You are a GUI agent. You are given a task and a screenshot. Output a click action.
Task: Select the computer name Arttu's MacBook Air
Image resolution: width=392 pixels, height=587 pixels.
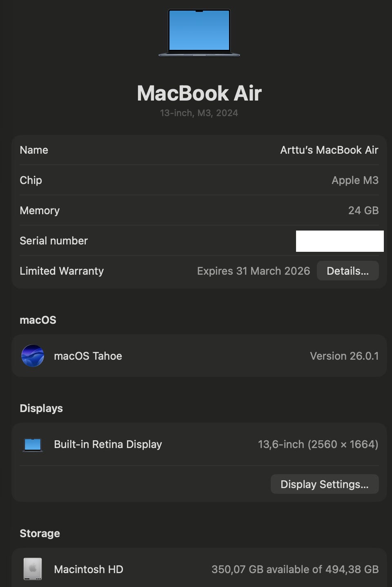coord(329,150)
